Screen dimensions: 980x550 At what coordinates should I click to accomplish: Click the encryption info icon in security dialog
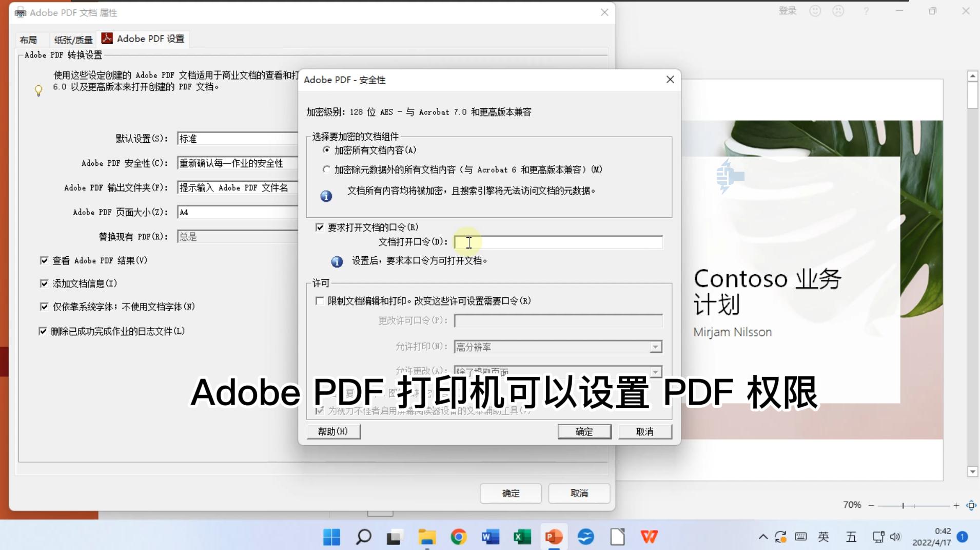326,196
